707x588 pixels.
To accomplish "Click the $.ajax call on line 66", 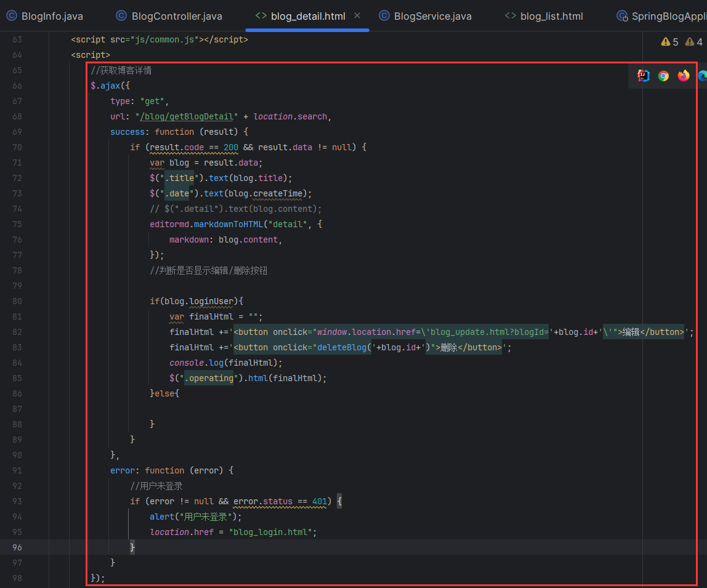I will click(110, 86).
